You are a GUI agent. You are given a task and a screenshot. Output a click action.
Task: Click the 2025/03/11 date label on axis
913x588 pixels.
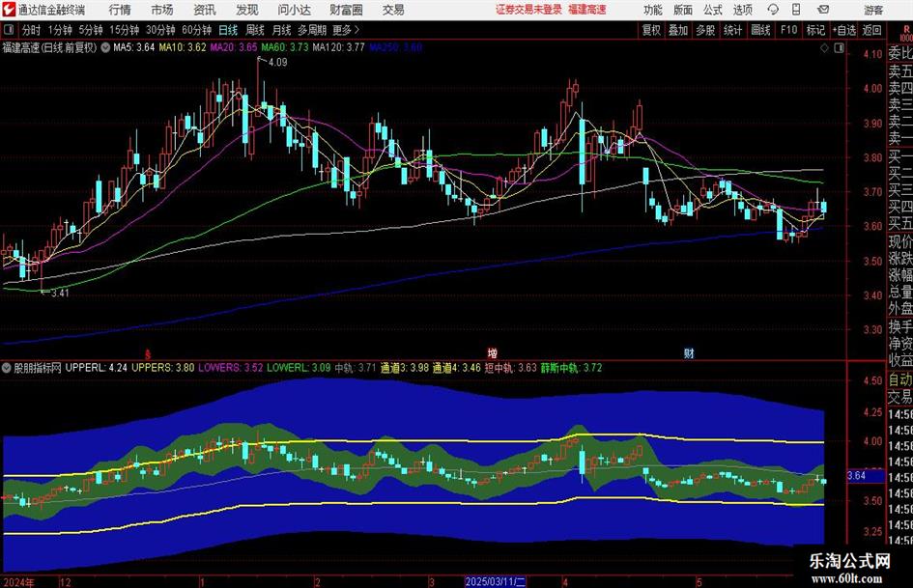pos(496,582)
